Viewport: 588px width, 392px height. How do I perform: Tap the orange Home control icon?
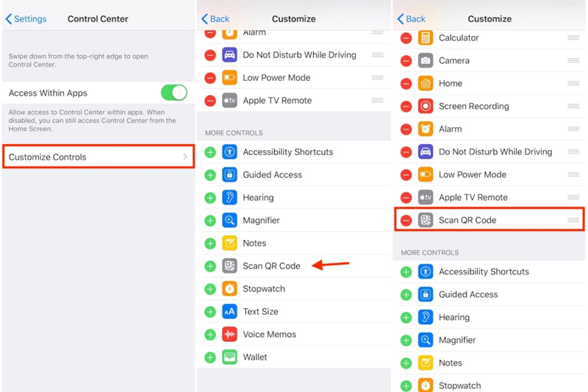(x=426, y=84)
